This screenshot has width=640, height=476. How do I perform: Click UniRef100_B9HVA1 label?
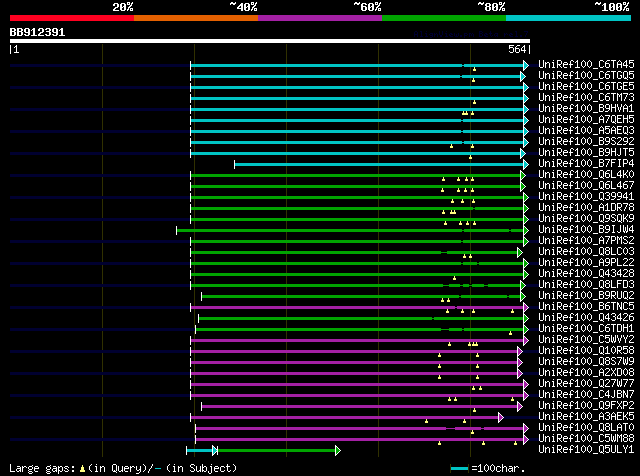pyautogui.click(x=586, y=109)
